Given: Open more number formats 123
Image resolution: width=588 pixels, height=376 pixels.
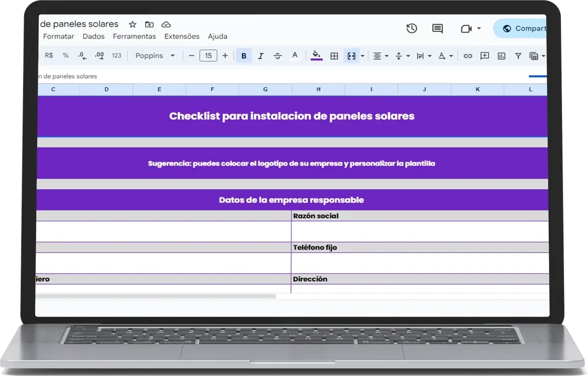Looking at the screenshot, I should coord(117,56).
